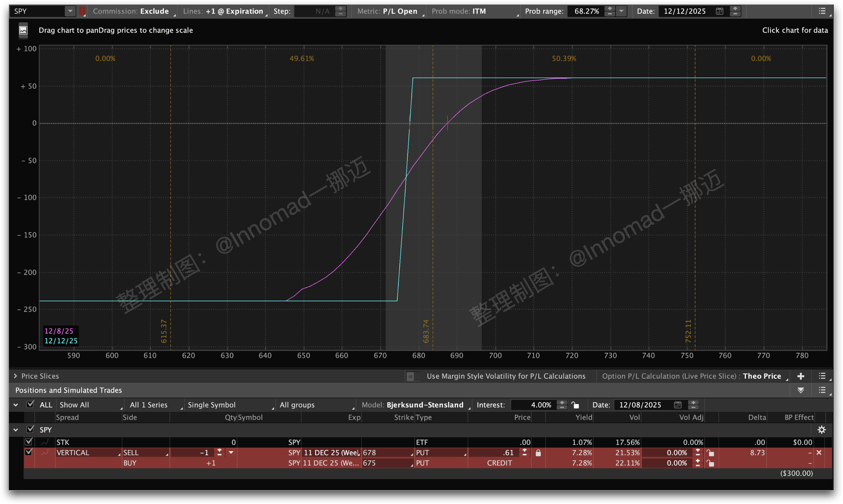
Task: Click the Theo Price calculation option
Action: pyautogui.click(x=762, y=376)
